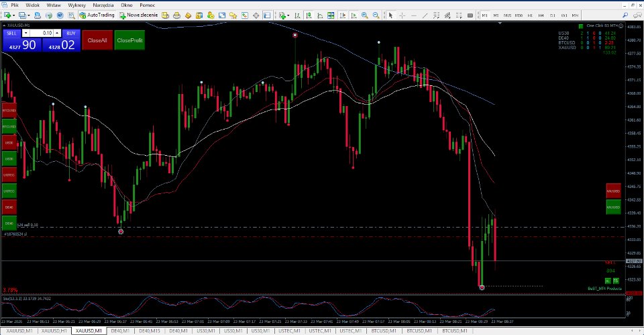Open the volume dropdown in one-click panel
The image size is (644, 335).
coord(25,33)
